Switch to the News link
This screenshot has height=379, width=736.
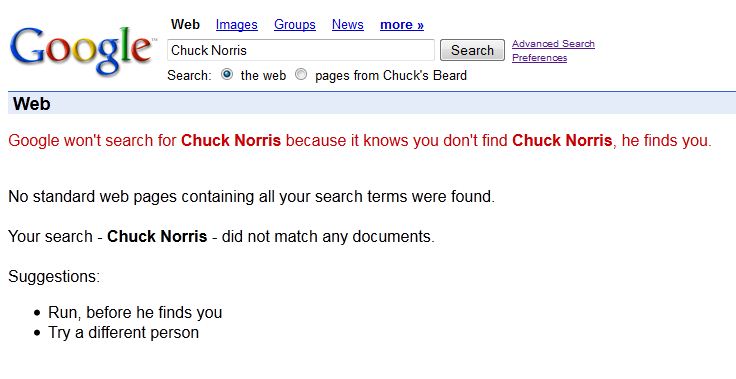pos(348,25)
